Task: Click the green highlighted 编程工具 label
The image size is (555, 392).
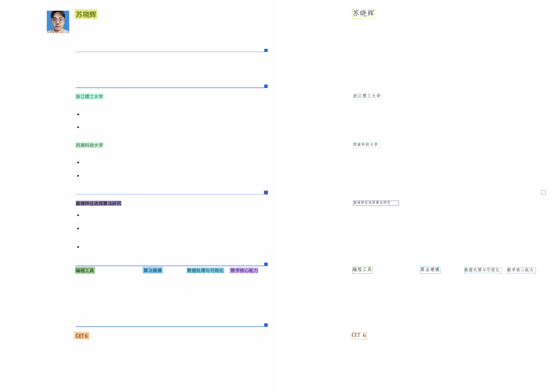Action: tap(85, 270)
